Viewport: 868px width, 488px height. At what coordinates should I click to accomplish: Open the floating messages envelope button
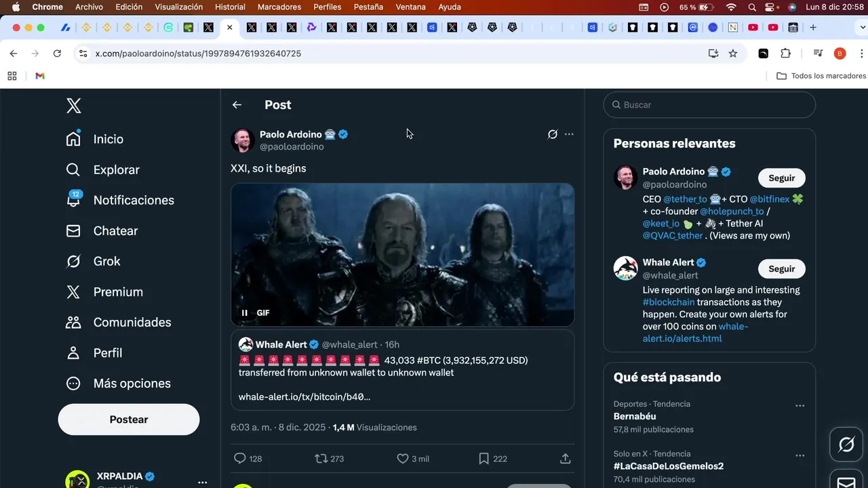(x=846, y=481)
